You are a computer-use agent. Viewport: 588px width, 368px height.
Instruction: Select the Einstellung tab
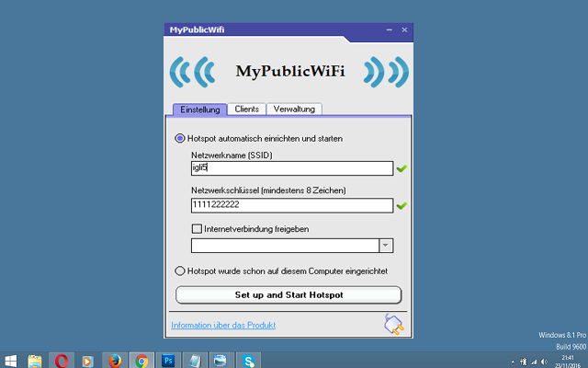199,109
